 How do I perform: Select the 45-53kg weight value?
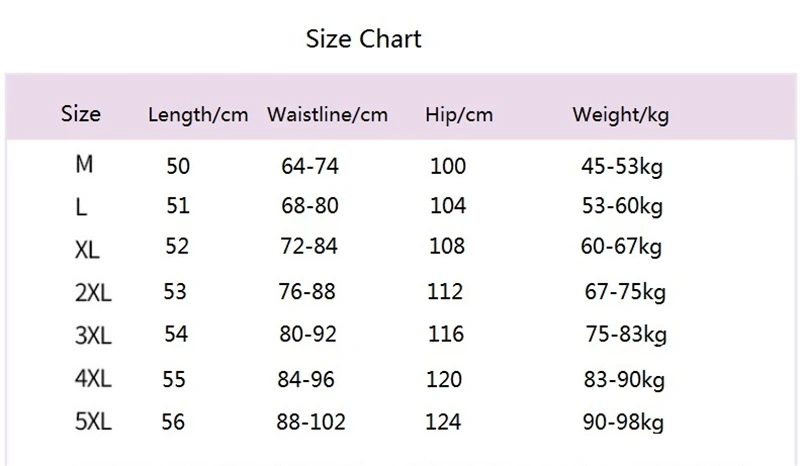pos(622,166)
